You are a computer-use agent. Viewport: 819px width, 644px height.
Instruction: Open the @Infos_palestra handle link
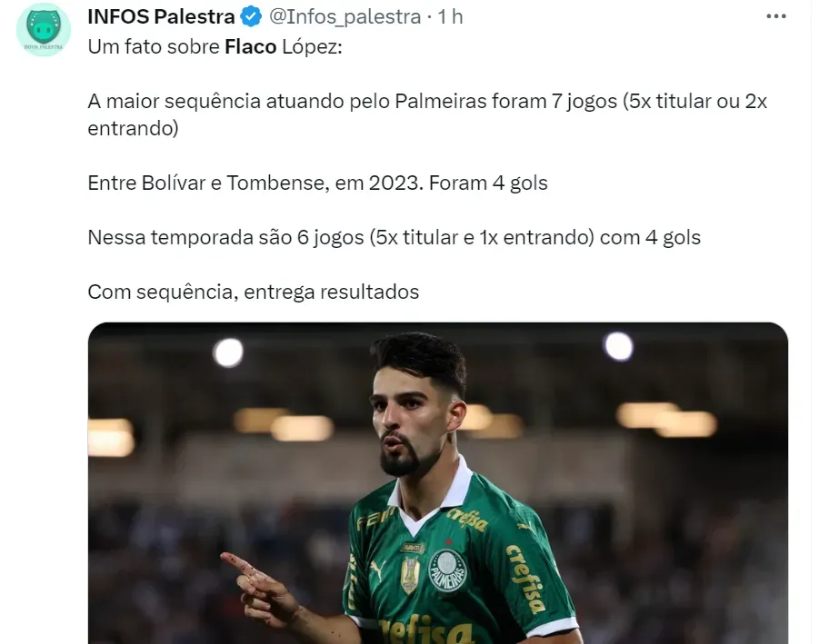[x=345, y=16]
